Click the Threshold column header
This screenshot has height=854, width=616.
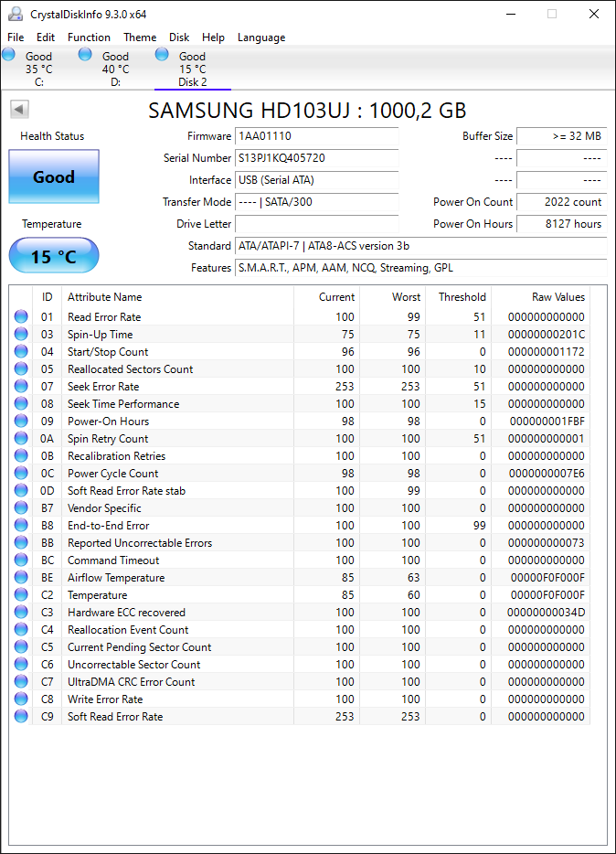pyautogui.click(x=458, y=297)
